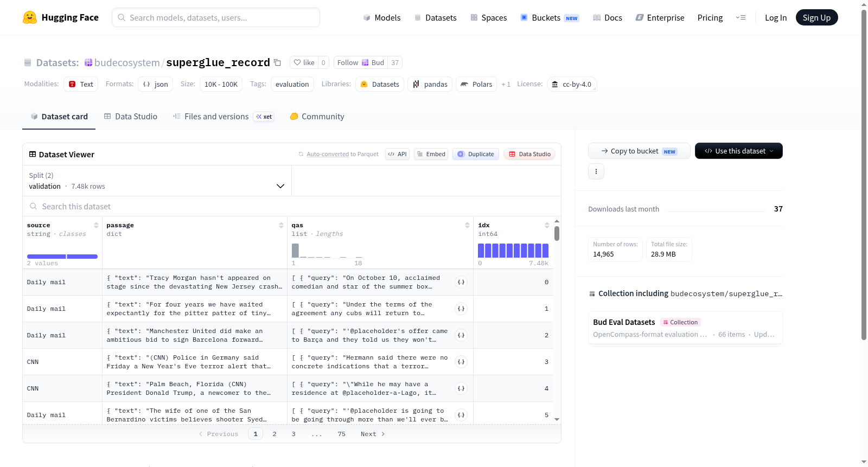The image size is (868, 467).
Task: Open the three-dot options button
Action: click(x=596, y=171)
